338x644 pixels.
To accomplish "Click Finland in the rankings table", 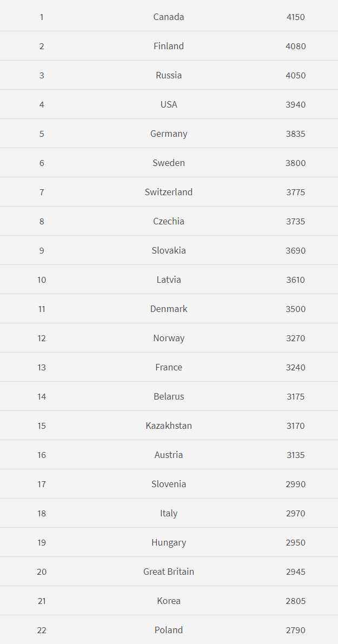I will [x=168, y=46].
